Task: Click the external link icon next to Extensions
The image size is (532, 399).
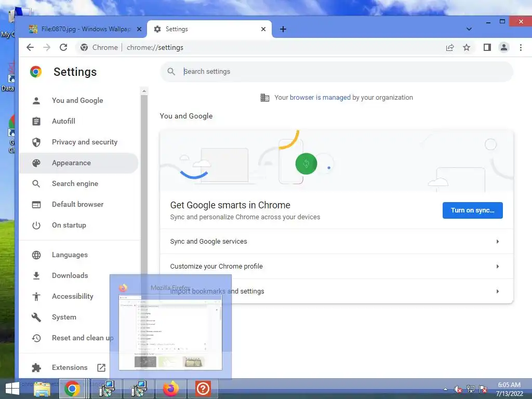Action: [x=101, y=367]
